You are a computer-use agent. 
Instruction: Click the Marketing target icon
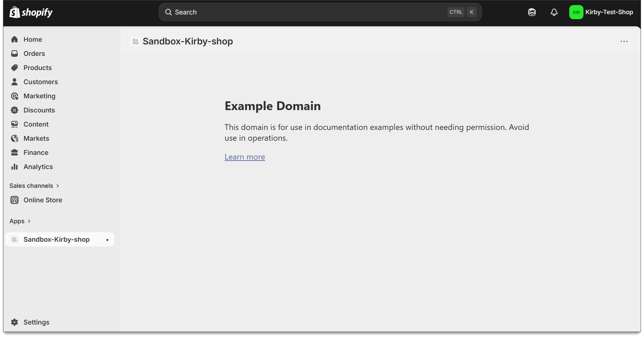pyautogui.click(x=14, y=96)
